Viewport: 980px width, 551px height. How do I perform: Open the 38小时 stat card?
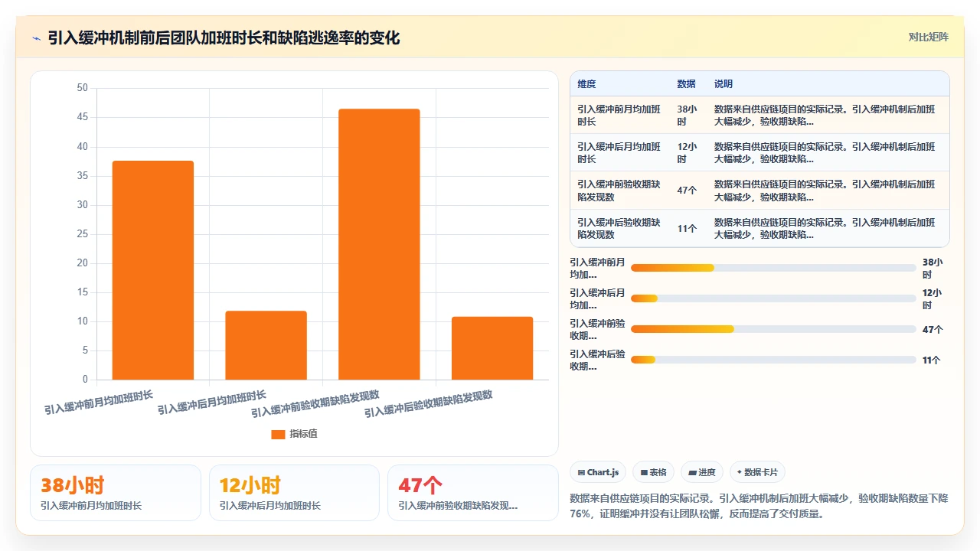[x=116, y=493]
